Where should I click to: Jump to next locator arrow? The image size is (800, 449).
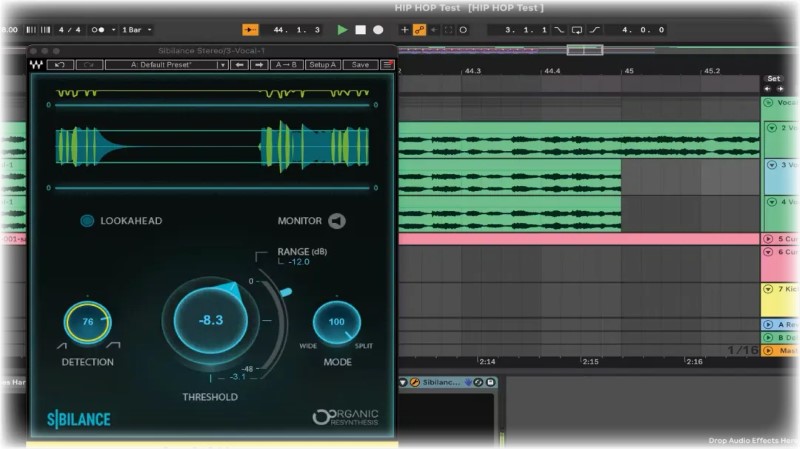(x=780, y=89)
